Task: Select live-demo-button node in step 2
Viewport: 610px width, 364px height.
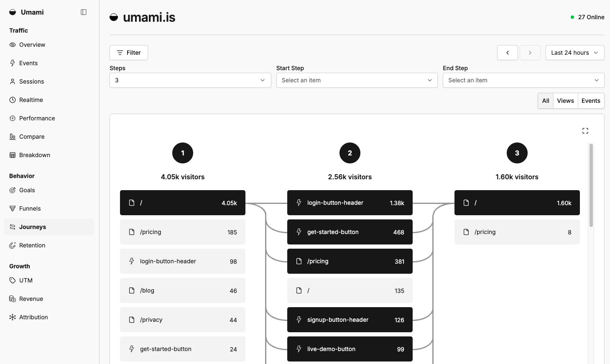Action: (350, 349)
